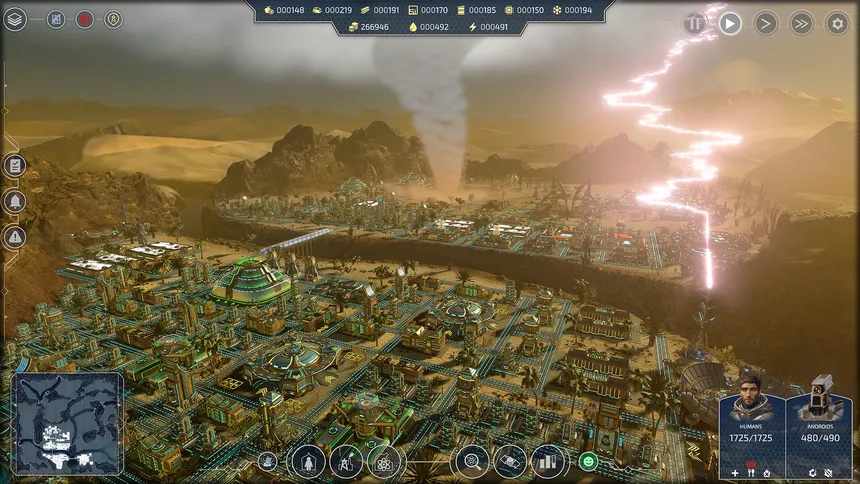Click the lightning power icon showing 000491
The image size is (860, 484).
(x=473, y=27)
